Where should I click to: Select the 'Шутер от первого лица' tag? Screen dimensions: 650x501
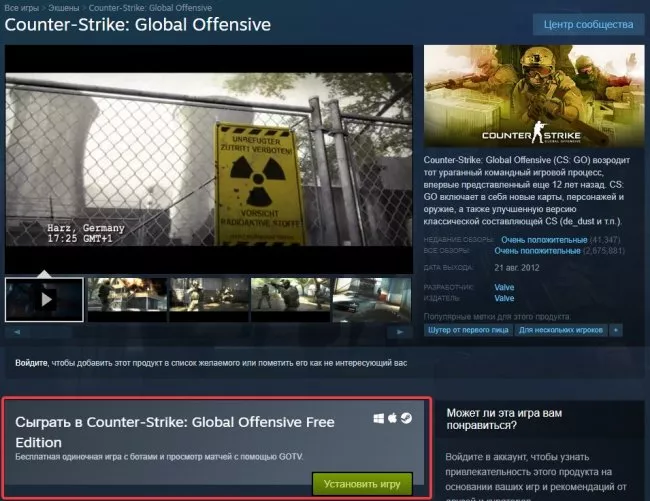click(468, 330)
